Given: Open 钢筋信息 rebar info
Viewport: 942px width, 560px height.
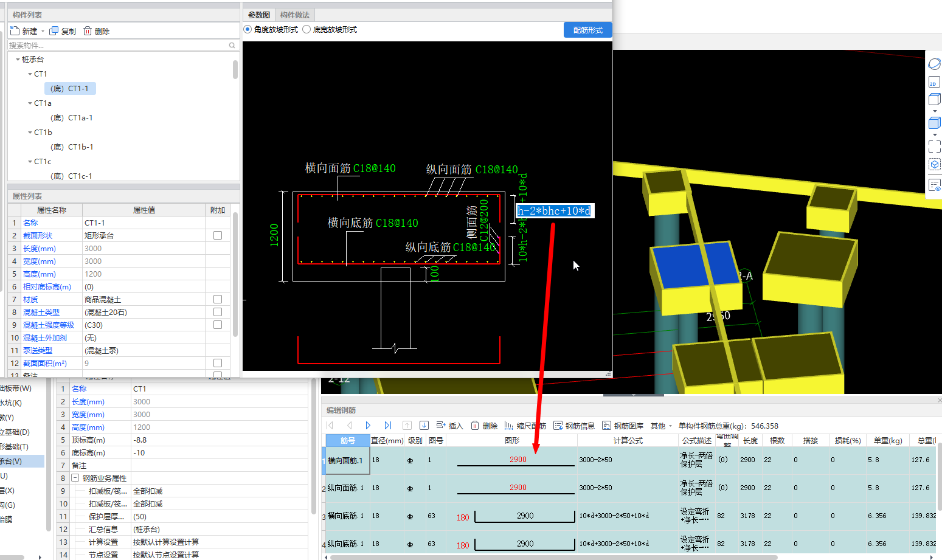Looking at the screenshot, I should click(574, 426).
